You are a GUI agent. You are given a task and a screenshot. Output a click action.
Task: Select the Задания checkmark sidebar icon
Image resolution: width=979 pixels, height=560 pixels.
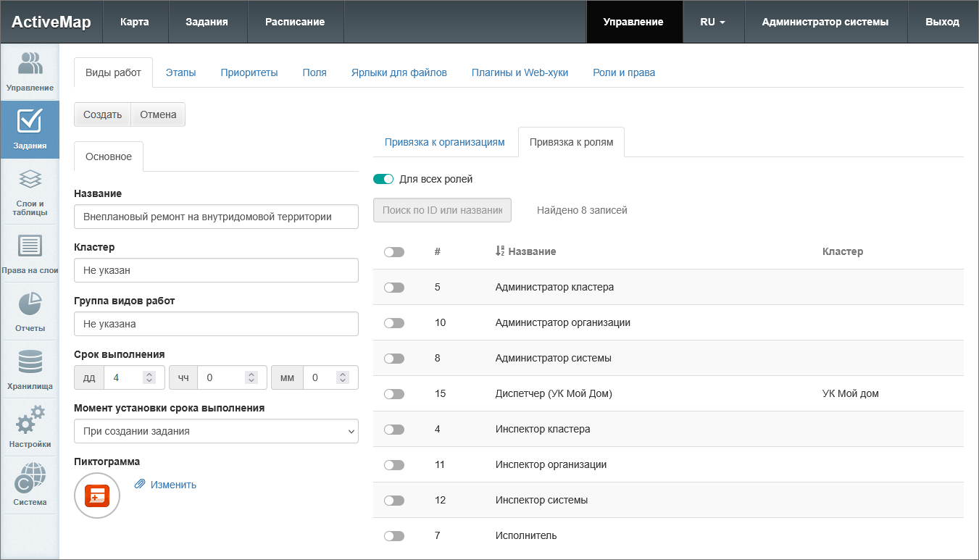pos(30,129)
